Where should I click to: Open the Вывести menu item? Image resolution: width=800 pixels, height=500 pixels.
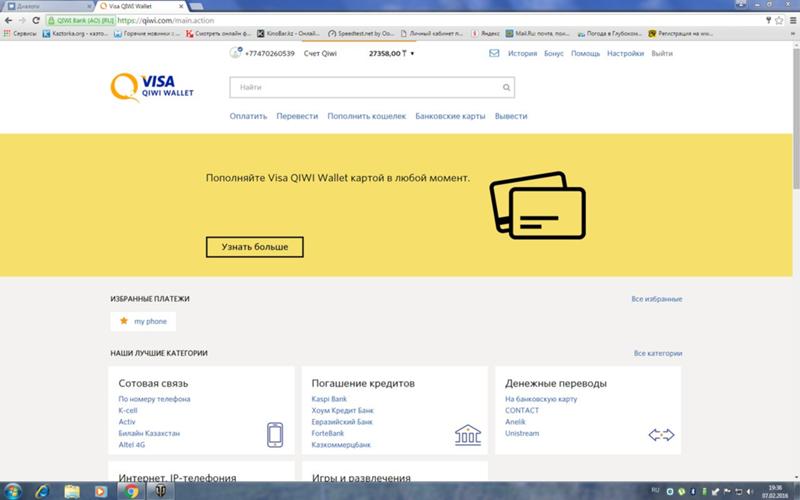(x=511, y=116)
